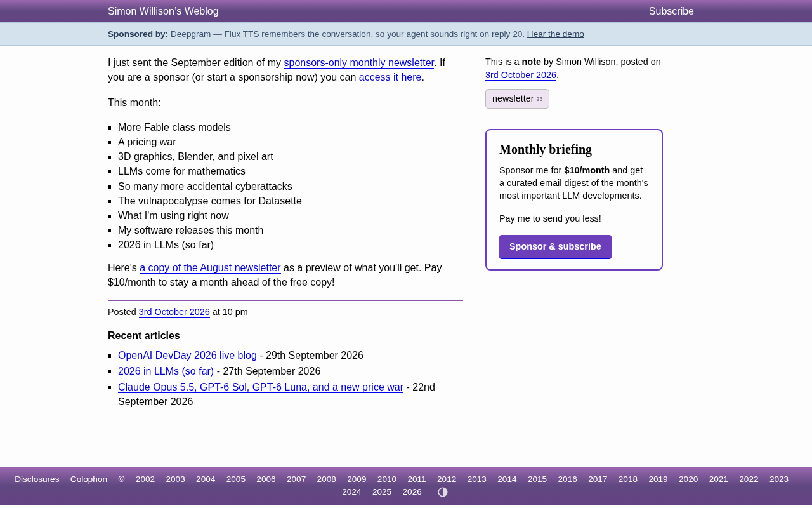Open the sidebar 3rd October 2026 date link
Viewport: 812px width, 508px height.
click(x=521, y=75)
